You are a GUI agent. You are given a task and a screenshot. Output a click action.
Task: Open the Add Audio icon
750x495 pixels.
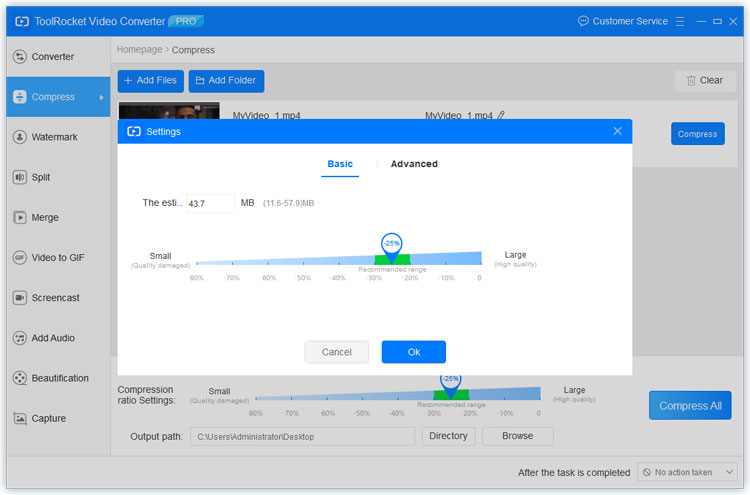click(20, 338)
